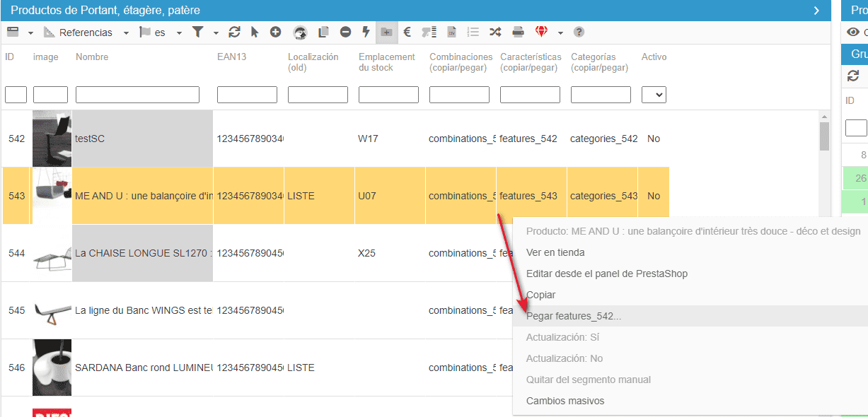
Task: Select Pegar features_542 in context menu
Action: [574, 316]
